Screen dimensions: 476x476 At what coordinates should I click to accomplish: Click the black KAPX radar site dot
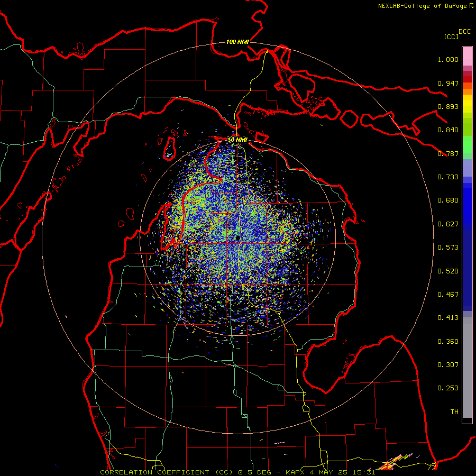click(x=238, y=237)
